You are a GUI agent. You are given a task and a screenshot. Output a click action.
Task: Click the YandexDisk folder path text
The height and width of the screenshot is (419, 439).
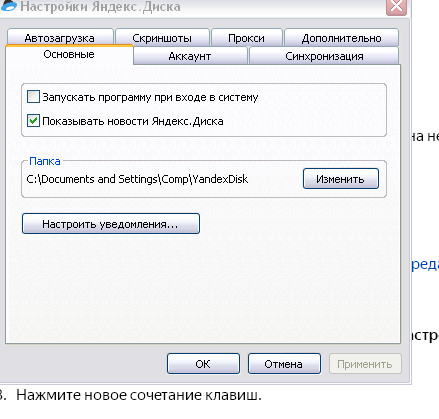point(137,179)
